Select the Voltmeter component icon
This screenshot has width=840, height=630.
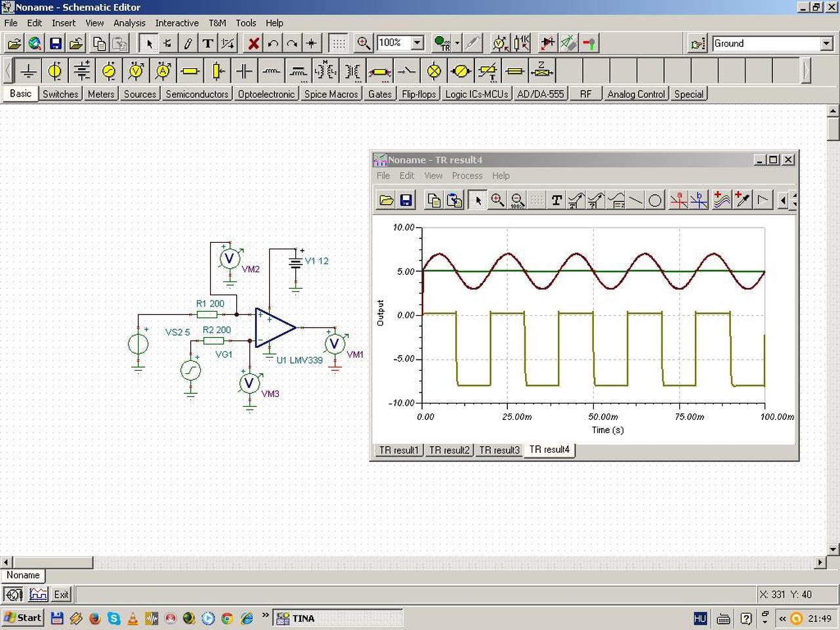[x=136, y=70]
